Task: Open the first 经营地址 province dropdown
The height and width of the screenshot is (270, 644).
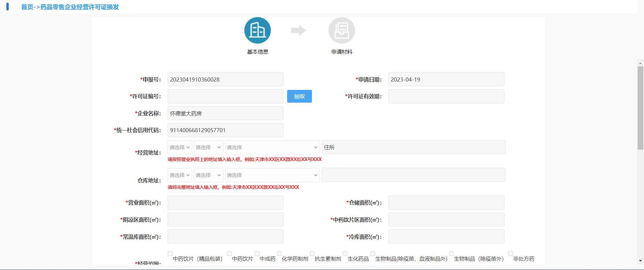Action: click(x=180, y=147)
